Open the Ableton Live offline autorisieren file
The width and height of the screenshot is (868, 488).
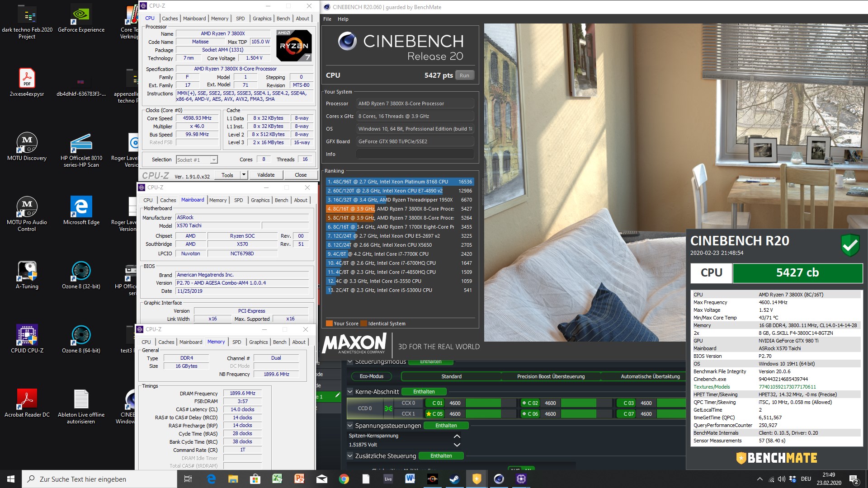tap(81, 407)
